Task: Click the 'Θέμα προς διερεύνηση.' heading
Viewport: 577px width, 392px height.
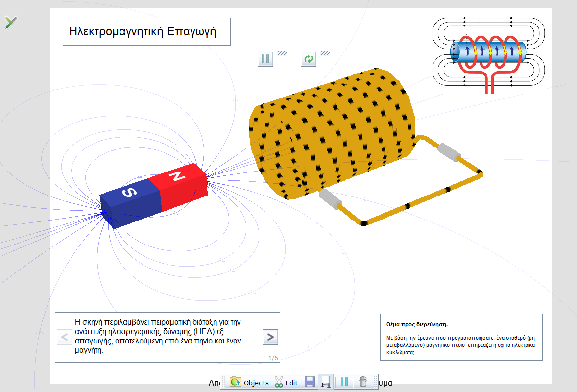Action: click(417, 324)
